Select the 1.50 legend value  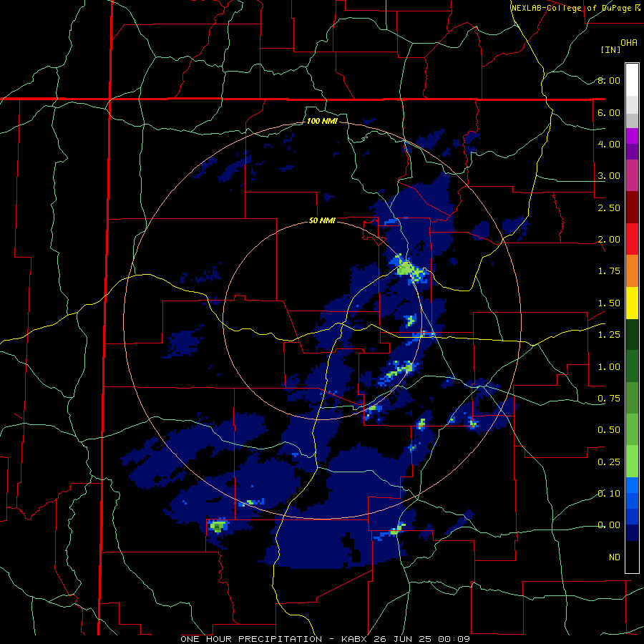pyautogui.click(x=609, y=303)
